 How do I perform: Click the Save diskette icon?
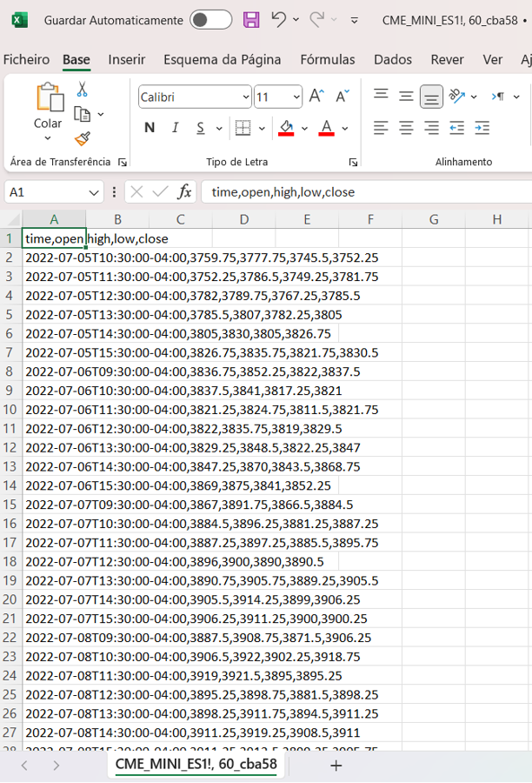251,19
